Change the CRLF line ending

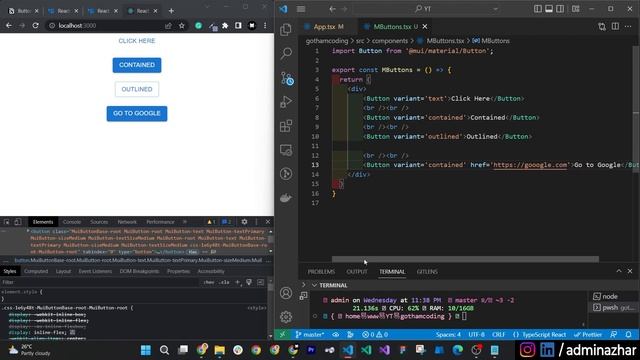pos(498,335)
